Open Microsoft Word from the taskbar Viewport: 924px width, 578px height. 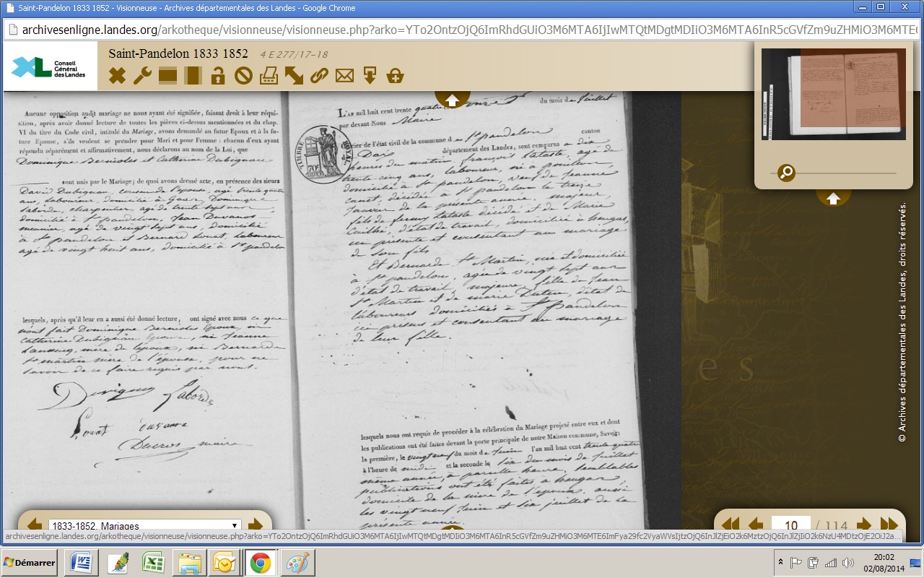coord(81,562)
